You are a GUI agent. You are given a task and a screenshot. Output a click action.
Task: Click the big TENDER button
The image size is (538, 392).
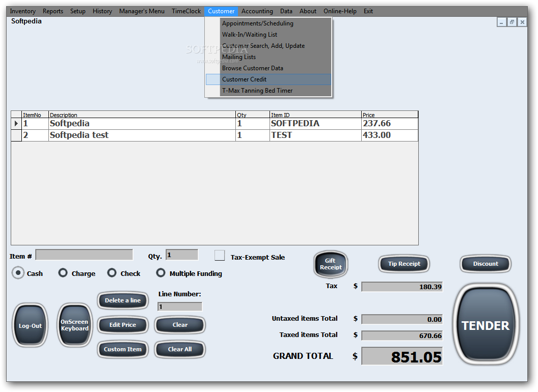486,325
